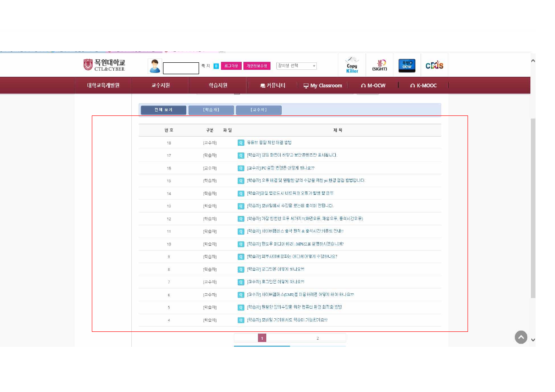Click the user profile avatar icon
Image resolution: width=555 pixels, height=392 pixels.
click(x=155, y=66)
